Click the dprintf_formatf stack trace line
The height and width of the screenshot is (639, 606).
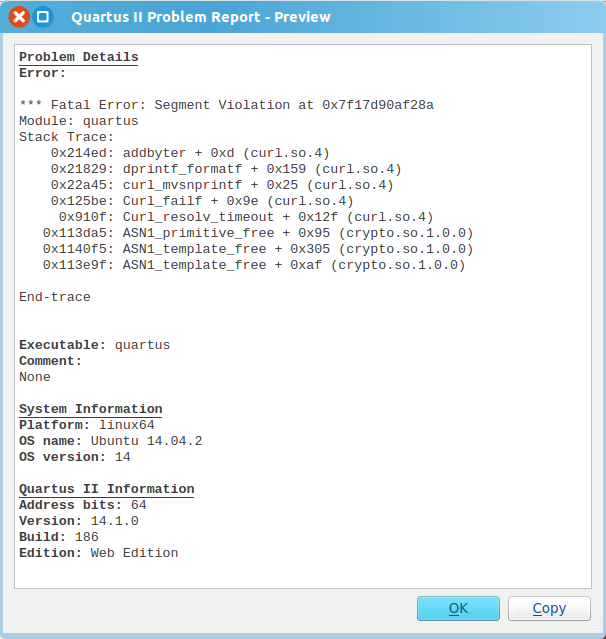coord(226,169)
